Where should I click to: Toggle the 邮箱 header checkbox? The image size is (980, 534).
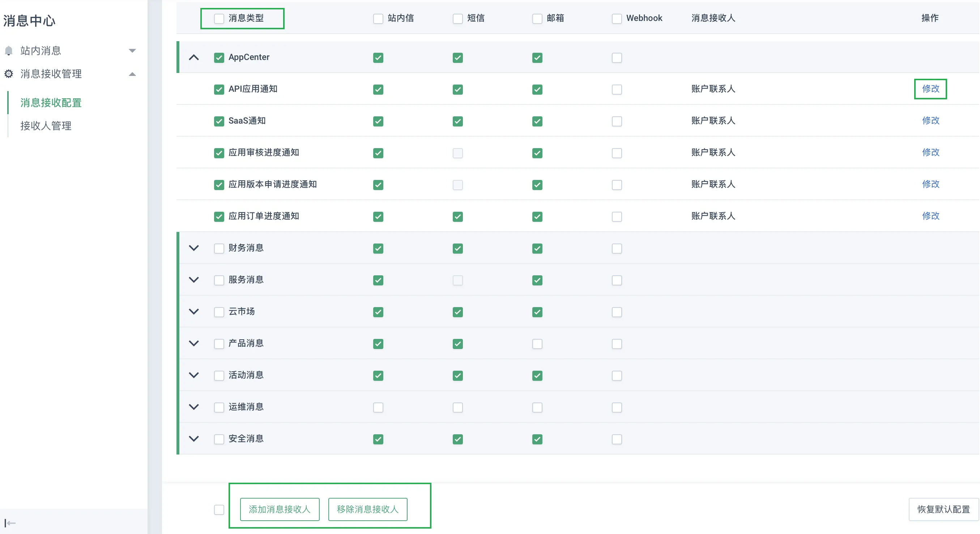pos(537,19)
